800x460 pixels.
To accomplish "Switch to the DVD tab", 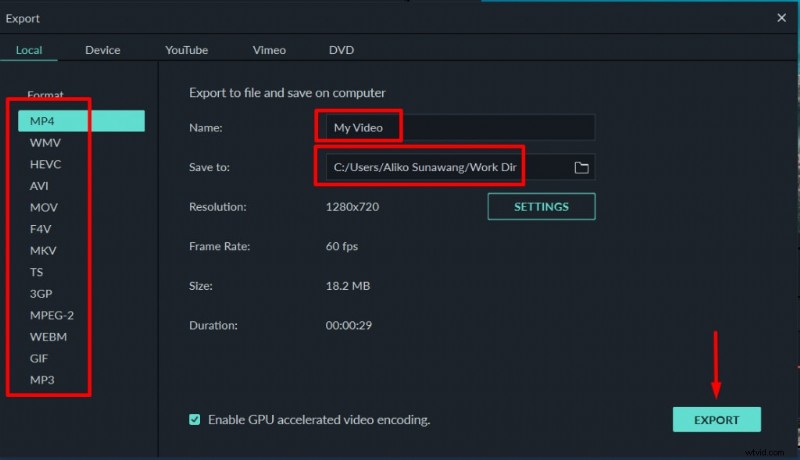I will pos(341,50).
